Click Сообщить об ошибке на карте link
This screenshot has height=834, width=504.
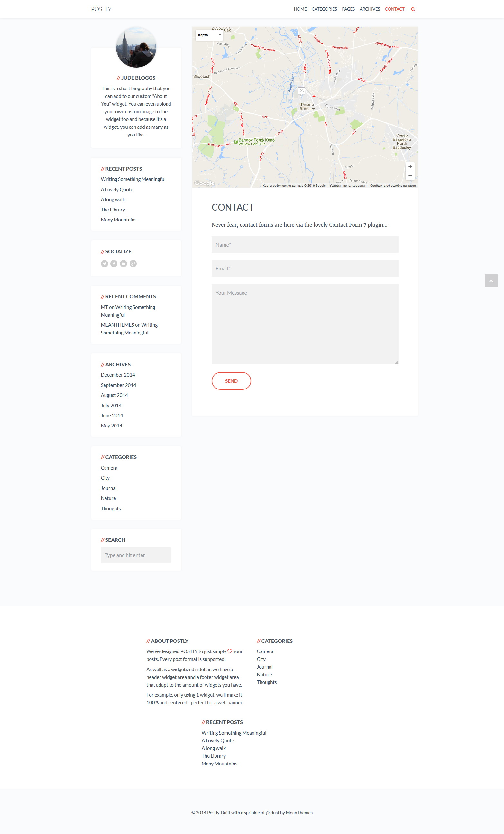pos(393,186)
